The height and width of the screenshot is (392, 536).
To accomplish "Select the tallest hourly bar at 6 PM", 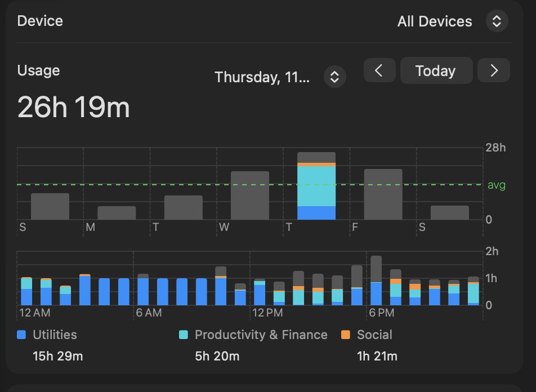I will 376,280.
